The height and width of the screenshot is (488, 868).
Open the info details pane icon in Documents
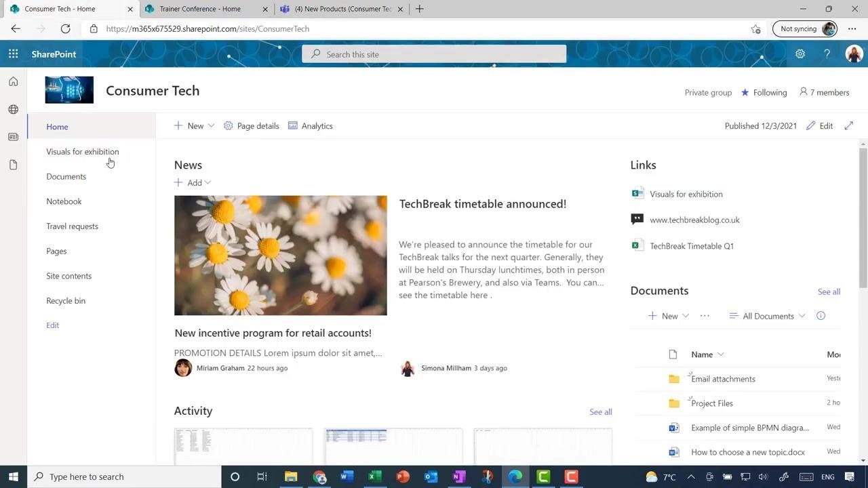coord(821,316)
